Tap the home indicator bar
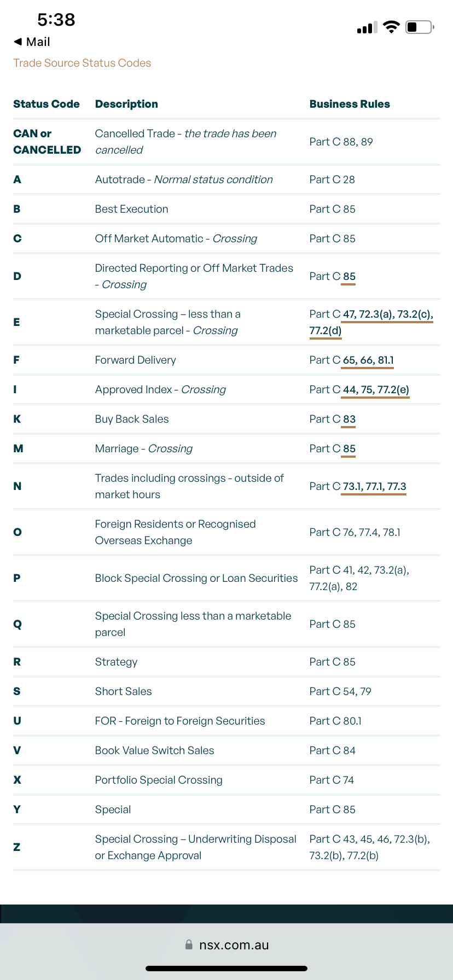 coord(226,968)
